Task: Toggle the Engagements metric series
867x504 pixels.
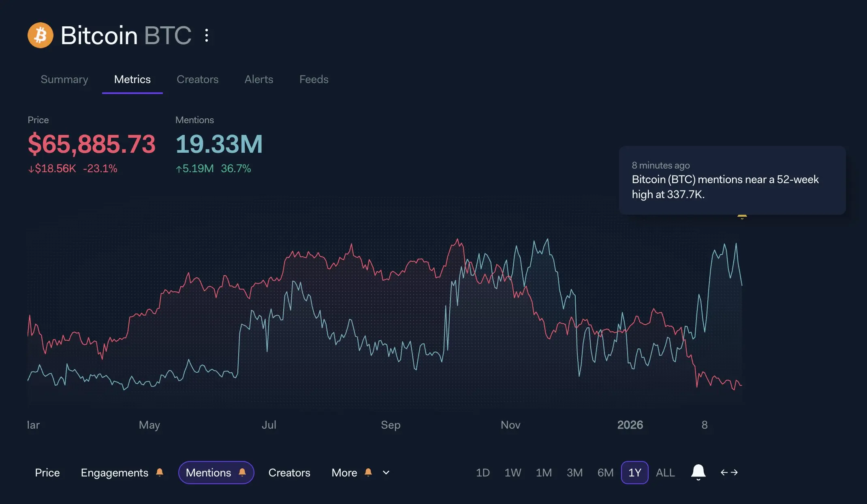Action: coord(114,472)
